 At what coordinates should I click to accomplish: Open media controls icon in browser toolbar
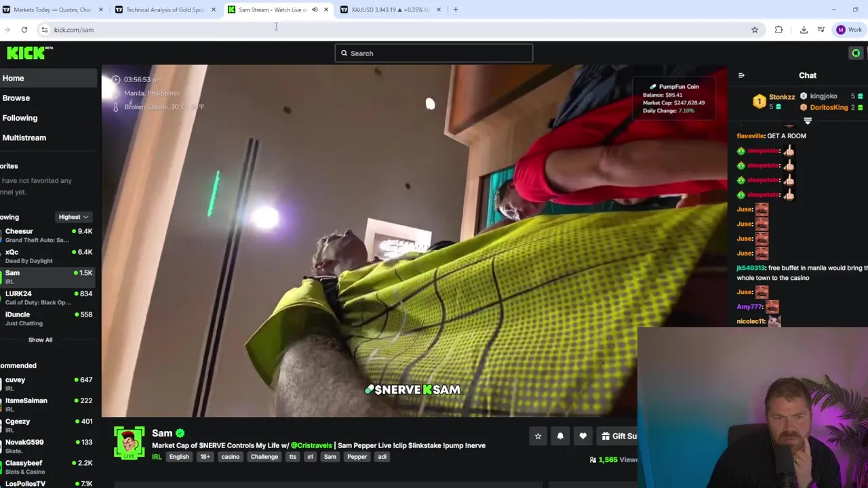[x=821, y=30]
